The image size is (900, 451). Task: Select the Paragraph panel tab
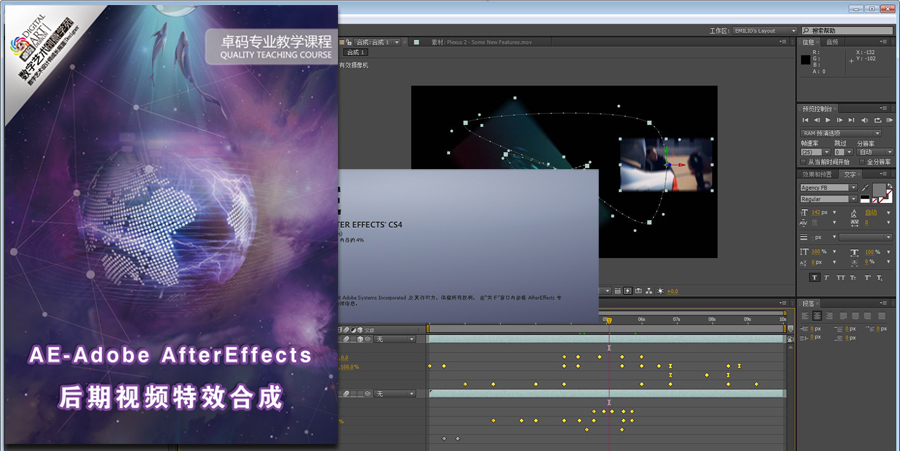click(808, 303)
